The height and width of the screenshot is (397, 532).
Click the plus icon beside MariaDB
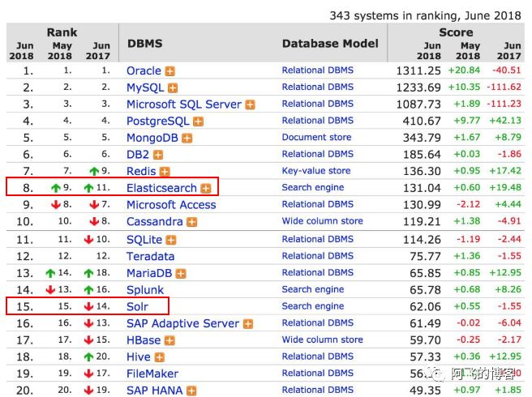click(181, 274)
